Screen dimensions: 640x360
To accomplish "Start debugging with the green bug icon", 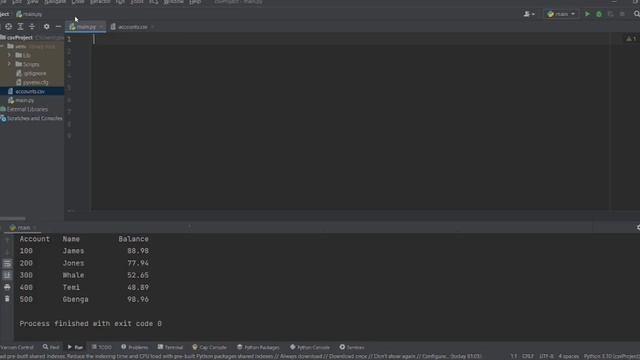I will point(599,14).
